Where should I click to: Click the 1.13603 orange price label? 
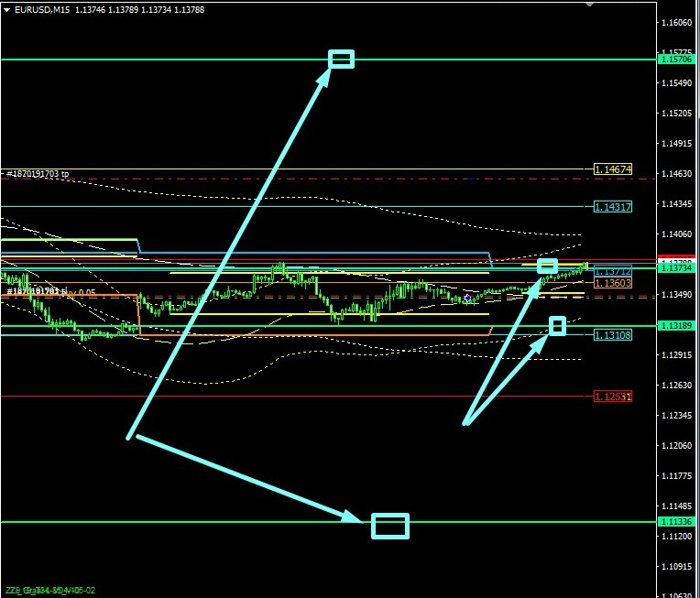[612, 283]
